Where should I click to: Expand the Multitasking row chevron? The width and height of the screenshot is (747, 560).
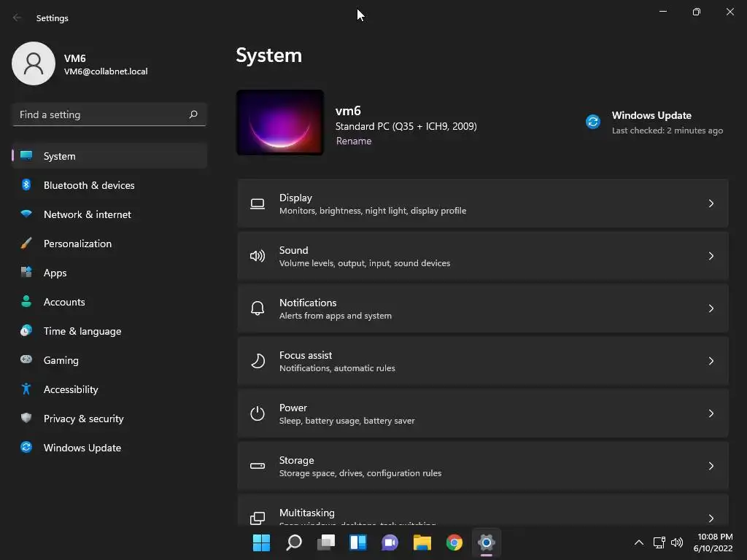point(711,518)
